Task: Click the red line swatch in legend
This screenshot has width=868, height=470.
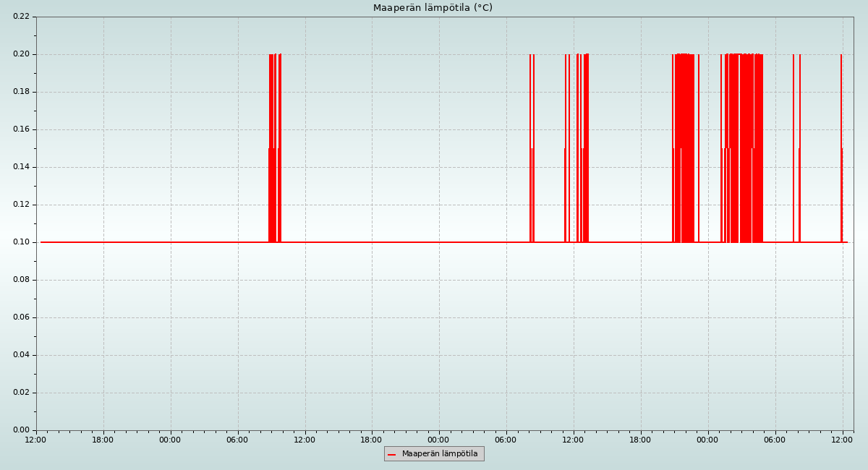Action: [x=392, y=454]
